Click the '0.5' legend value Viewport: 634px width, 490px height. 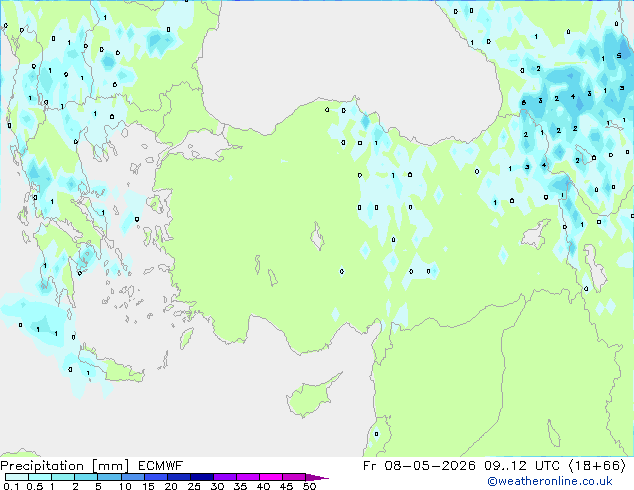coord(34,486)
